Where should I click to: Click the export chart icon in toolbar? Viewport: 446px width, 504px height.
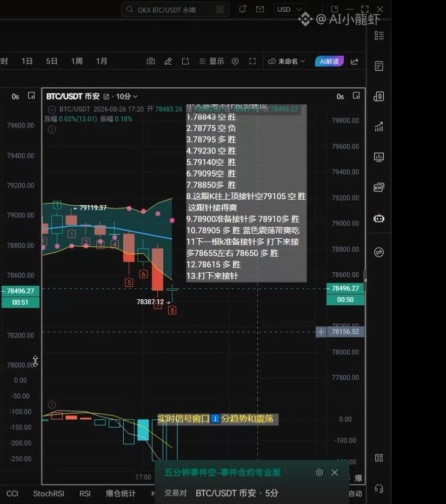pyautogui.click(x=185, y=61)
